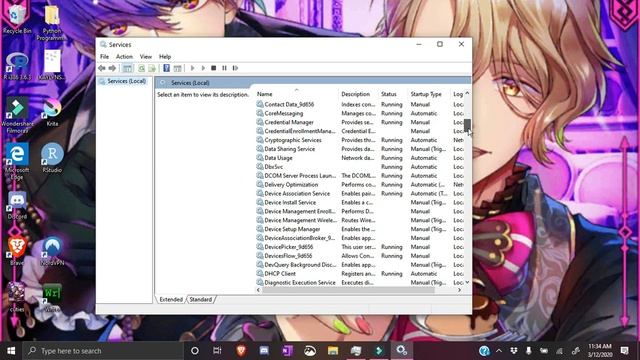Viewport: 640px width, 360px height.
Task: Click the vertical scrollbar thumb in services list
Action: (467, 126)
